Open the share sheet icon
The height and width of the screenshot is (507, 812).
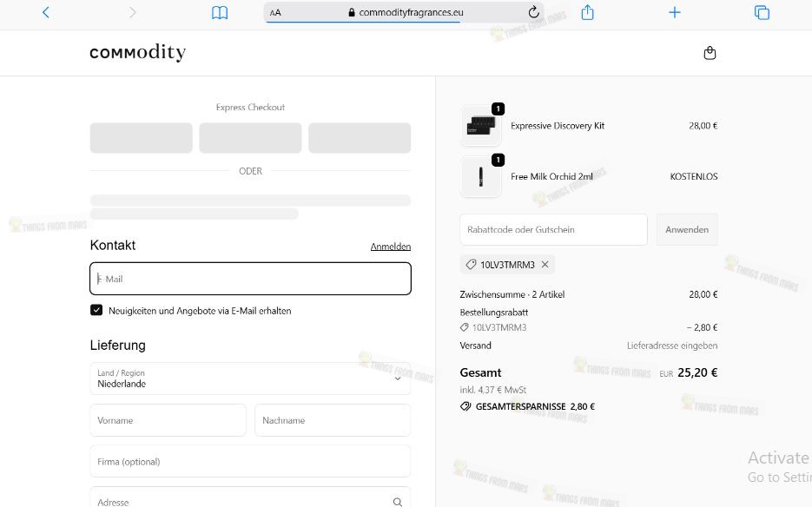pyautogui.click(x=587, y=12)
